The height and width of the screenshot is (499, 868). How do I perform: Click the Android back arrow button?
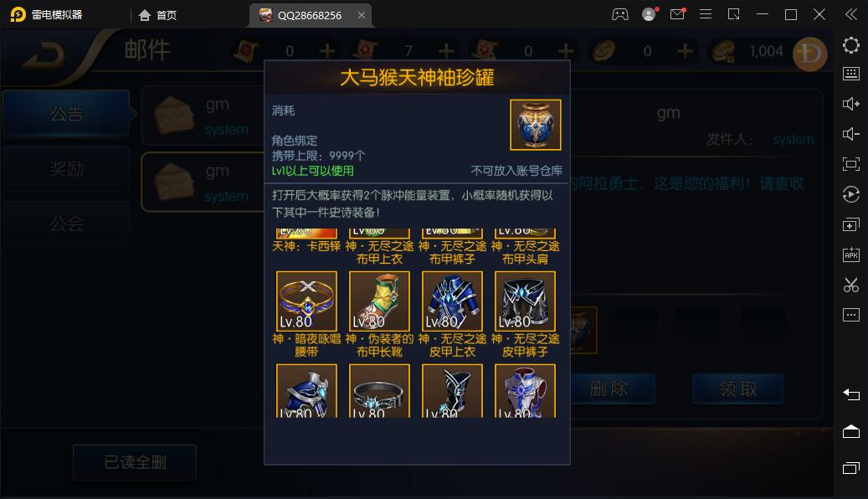click(x=850, y=394)
